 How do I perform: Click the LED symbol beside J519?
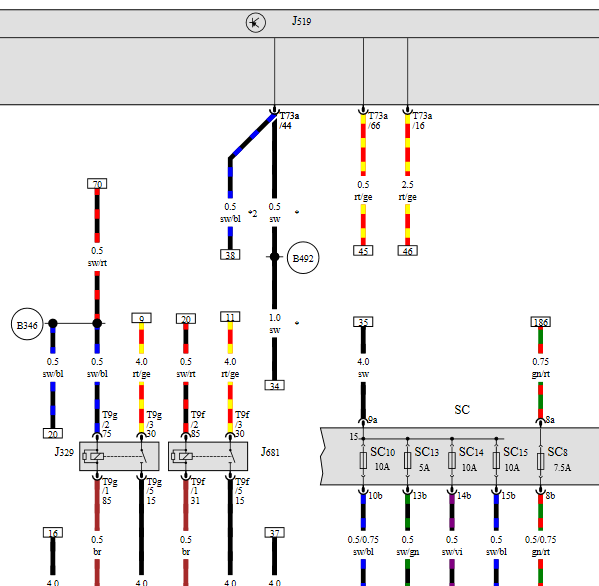tap(256, 23)
